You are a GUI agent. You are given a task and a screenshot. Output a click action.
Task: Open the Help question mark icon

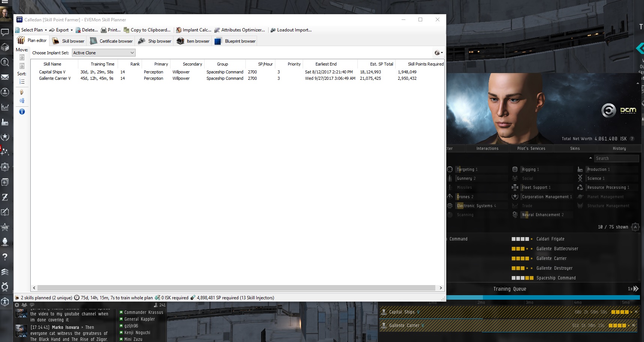click(5, 257)
